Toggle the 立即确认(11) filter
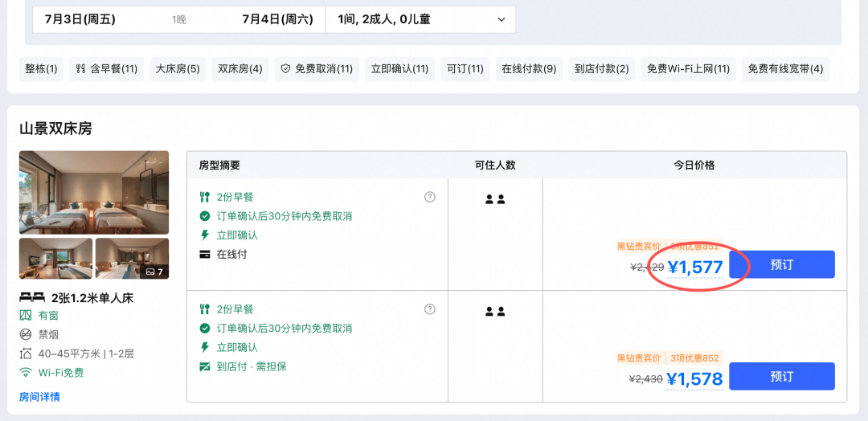 (399, 69)
